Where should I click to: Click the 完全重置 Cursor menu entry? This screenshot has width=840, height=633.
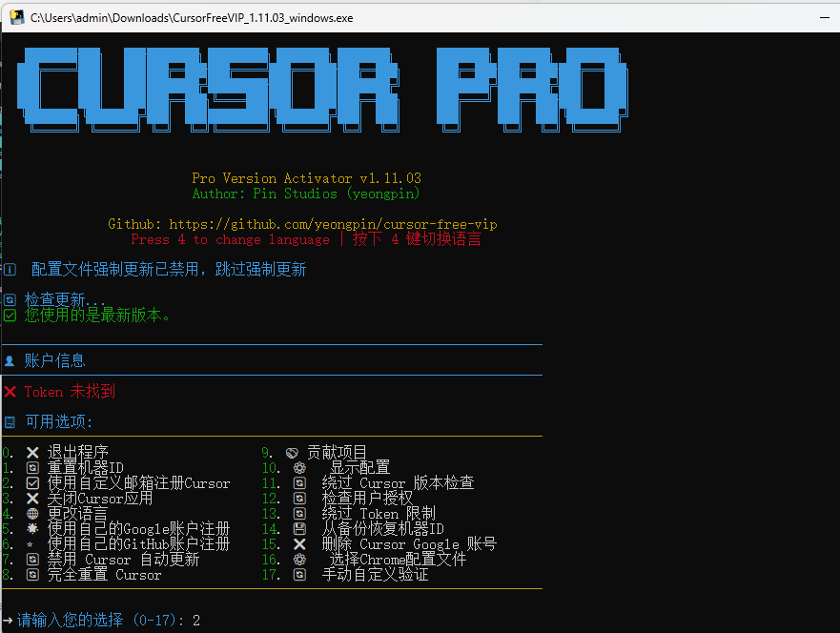click(104, 575)
